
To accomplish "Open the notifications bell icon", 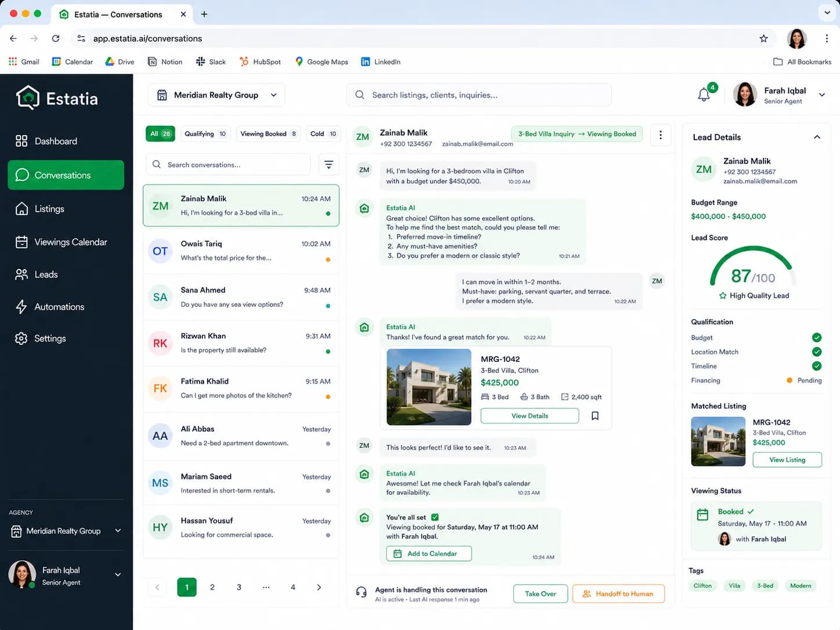I will point(704,95).
